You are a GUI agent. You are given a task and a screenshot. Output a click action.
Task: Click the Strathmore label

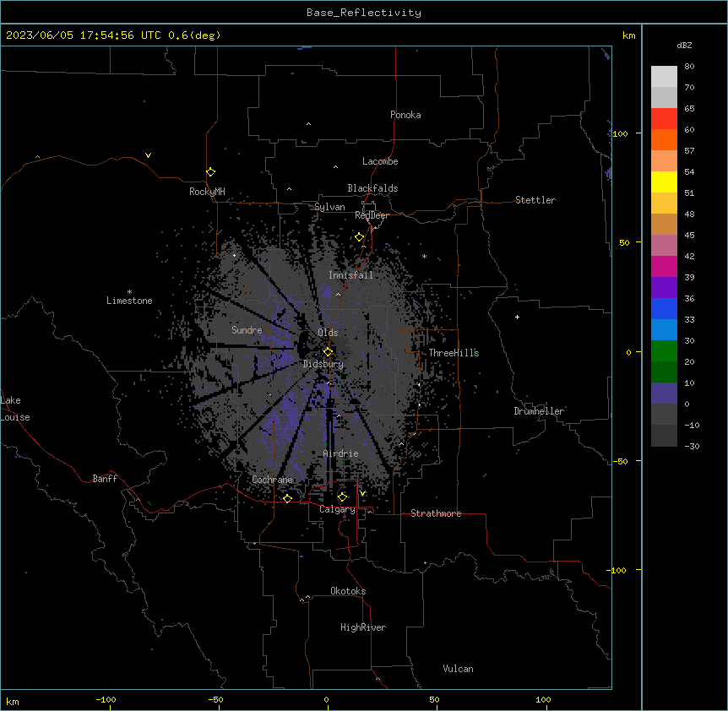[436, 513]
